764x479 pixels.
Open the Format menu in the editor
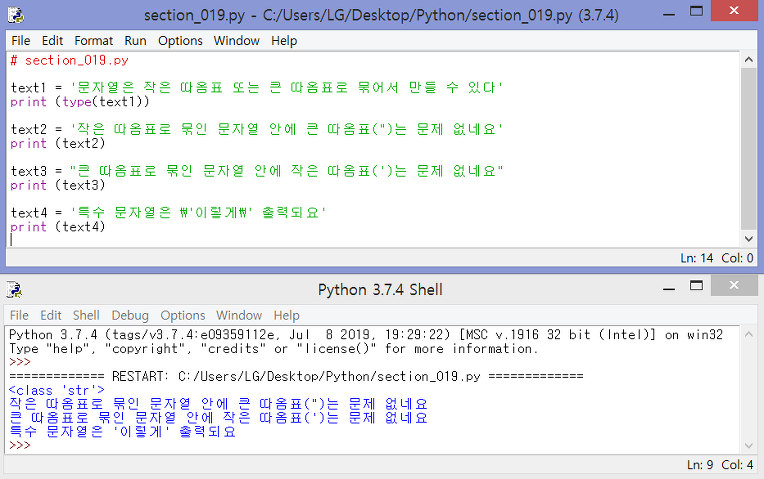coord(94,40)
